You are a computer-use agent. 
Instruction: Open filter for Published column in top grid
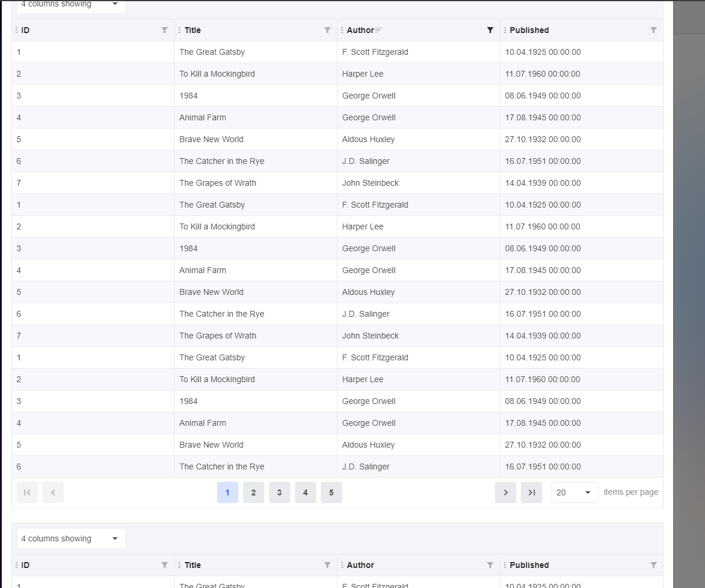653,30
